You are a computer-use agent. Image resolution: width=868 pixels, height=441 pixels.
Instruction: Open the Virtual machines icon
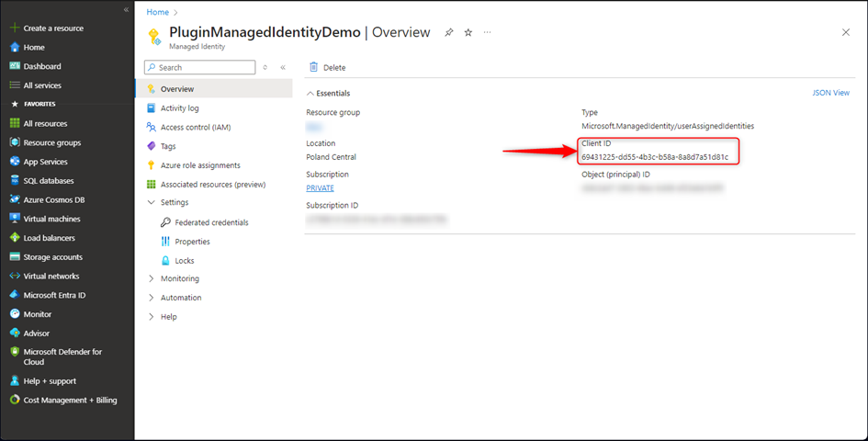coord(15,219)
